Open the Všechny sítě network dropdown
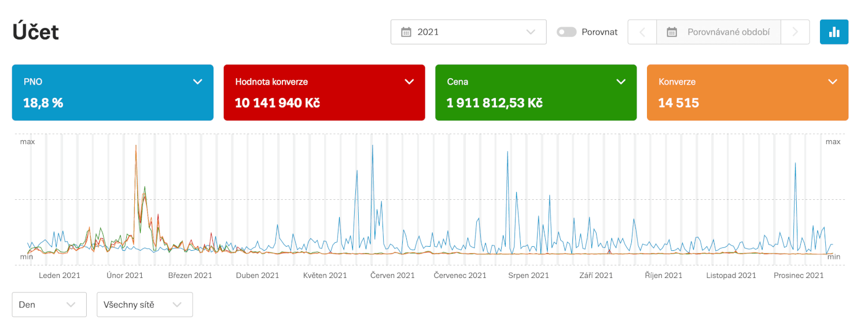Screen dimensions: 868x329 click(145, 305)
